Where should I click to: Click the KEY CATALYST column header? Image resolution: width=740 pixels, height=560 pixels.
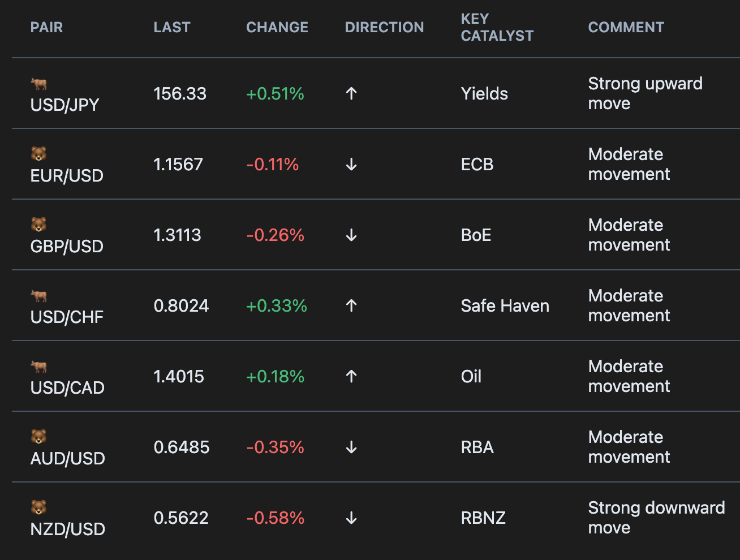point(497,27)
